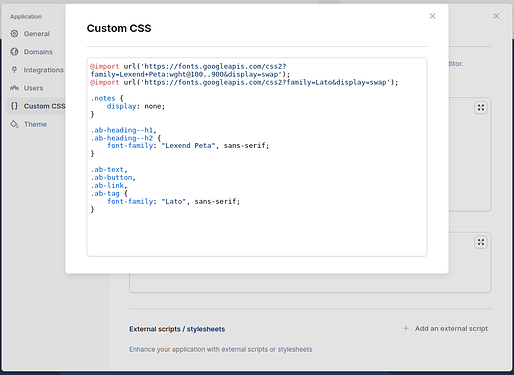Click the External scripts / stylesheets heading
Image resolution: width=514 pixels, height=375 pixels.
point(177,329)
